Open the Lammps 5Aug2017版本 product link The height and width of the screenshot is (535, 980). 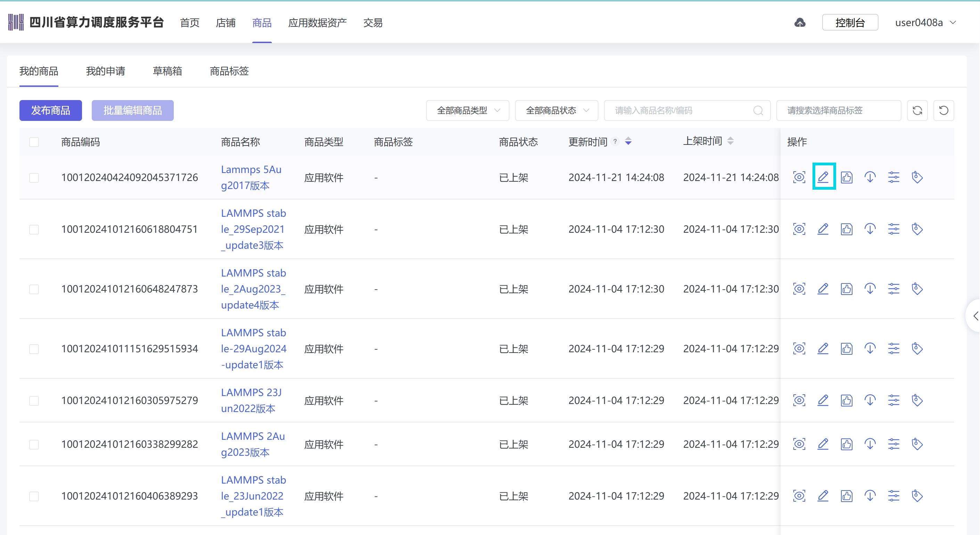tap(251, 177)
